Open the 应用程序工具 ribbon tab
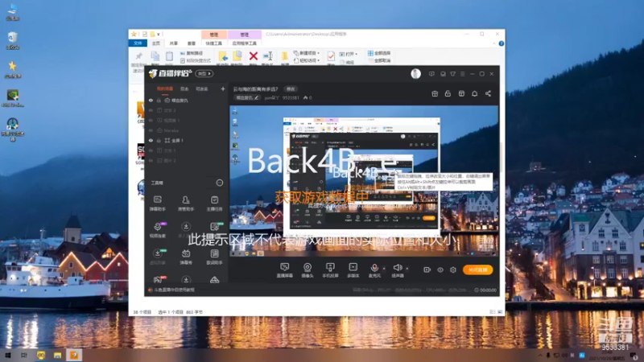The width and height of the screenshot is (644, 362). click(x=245, y=43)
